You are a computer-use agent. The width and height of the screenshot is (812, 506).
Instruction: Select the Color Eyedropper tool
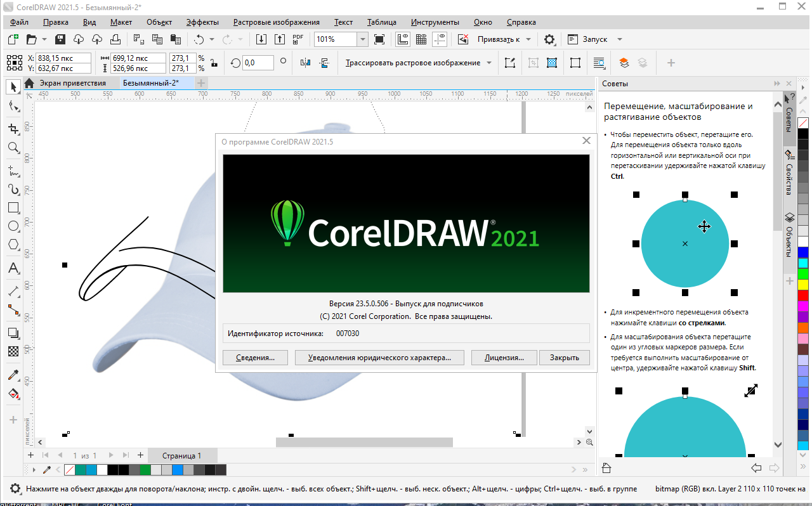point(13,375)
